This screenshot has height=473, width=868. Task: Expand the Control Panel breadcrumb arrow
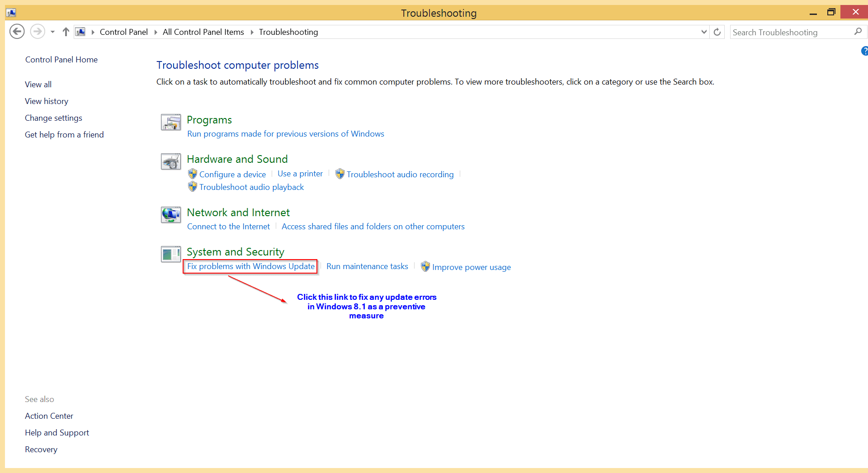coord(156,32)
